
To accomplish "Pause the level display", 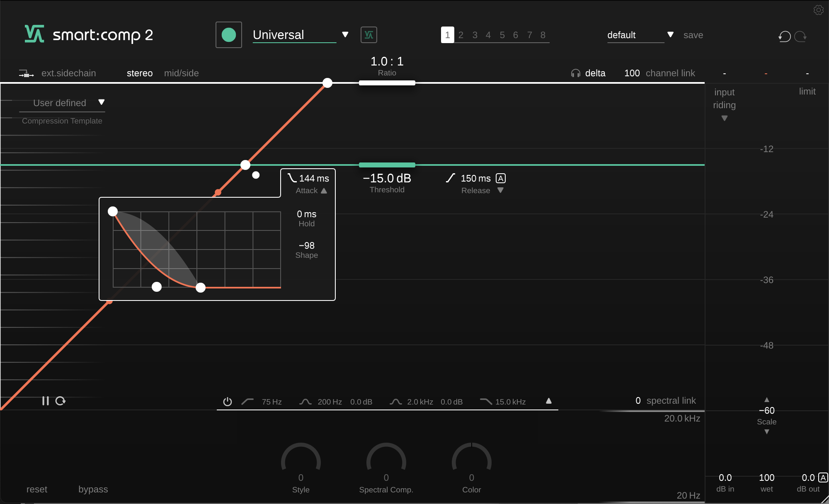I will [45, 401].
